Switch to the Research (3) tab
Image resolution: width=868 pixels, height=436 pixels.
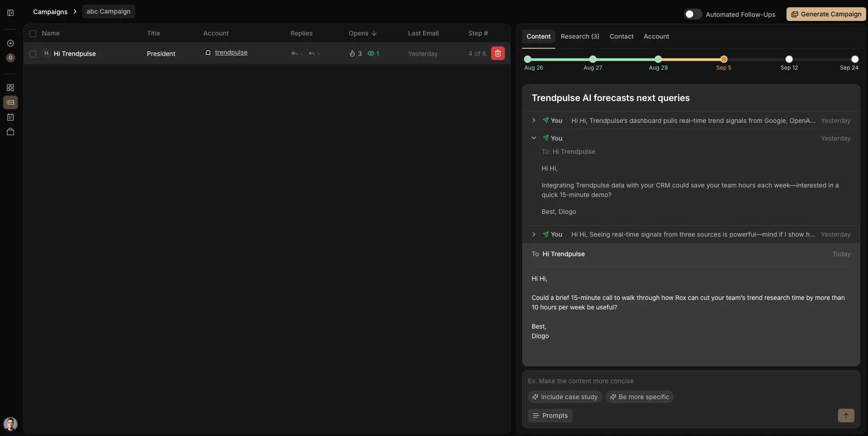pos(580,36)
